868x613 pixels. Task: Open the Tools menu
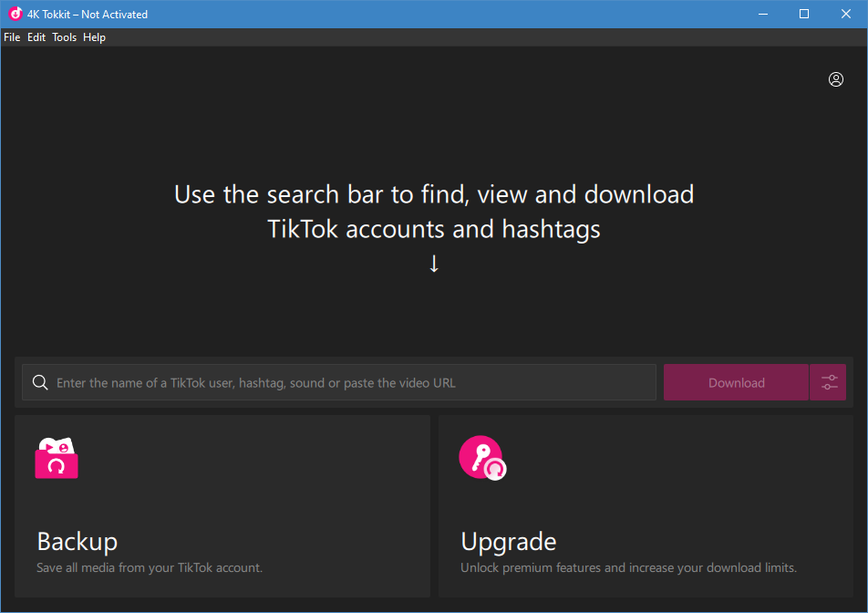click(64, 37)
